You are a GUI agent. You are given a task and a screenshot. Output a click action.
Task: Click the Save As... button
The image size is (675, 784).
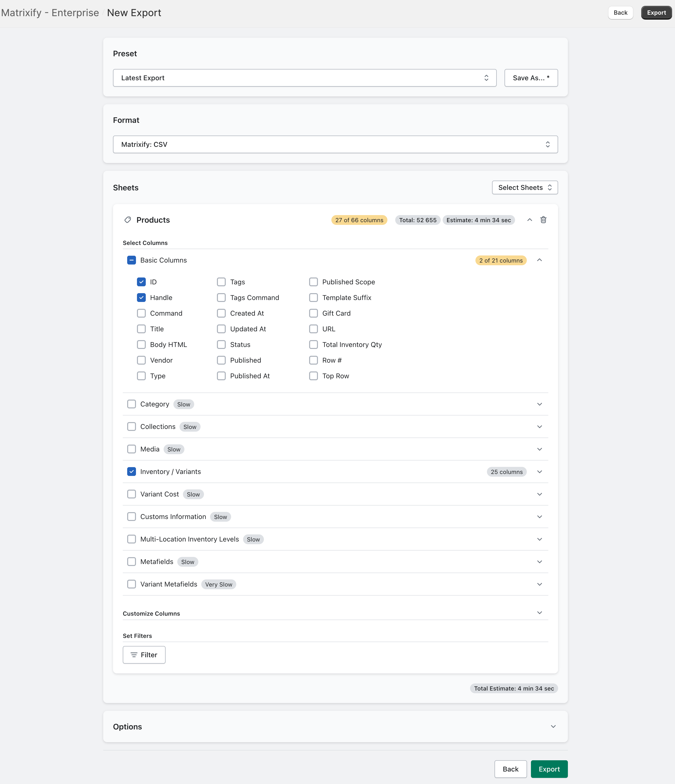coord(530,78)
